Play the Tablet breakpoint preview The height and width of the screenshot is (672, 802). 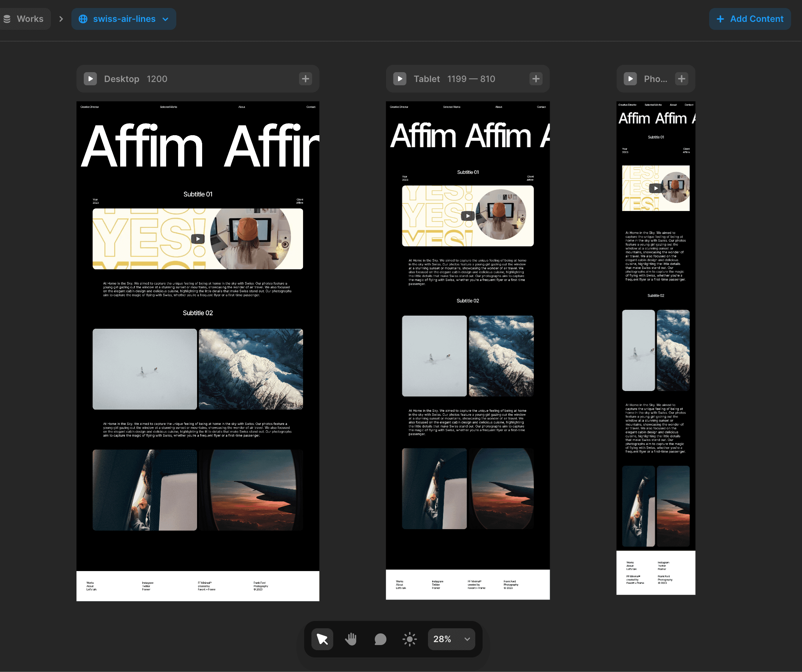coord(400,79)
